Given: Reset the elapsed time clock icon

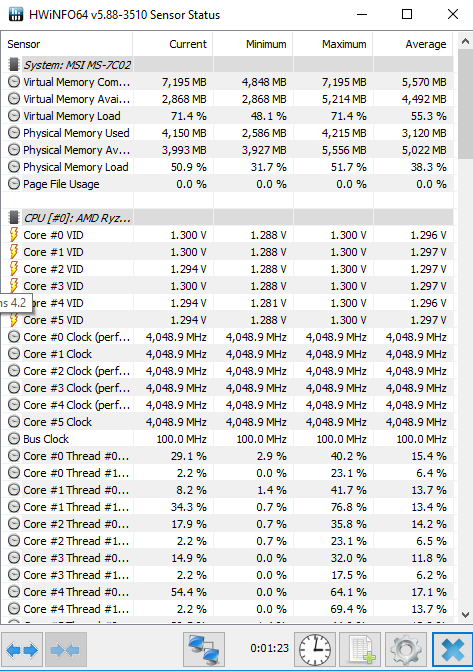Looking at the screenshot, I should point(315,650).
